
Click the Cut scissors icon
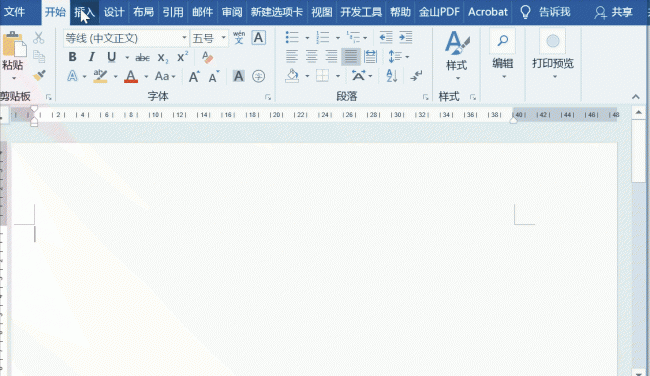tap(39, 38)
